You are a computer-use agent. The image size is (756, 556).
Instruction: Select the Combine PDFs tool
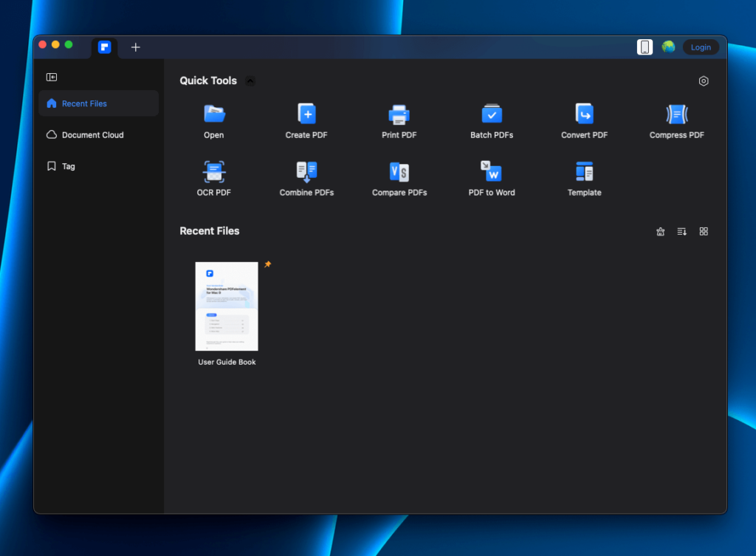coord(306,179)
